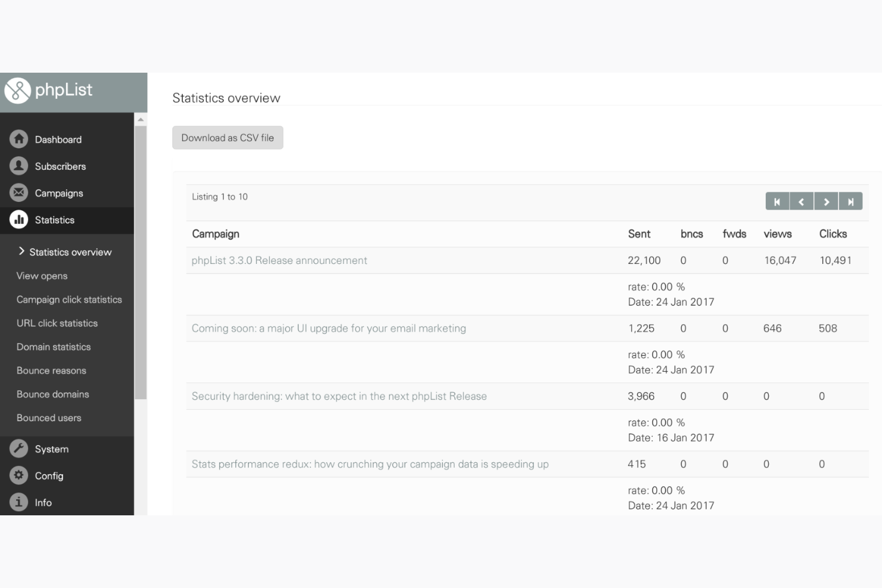Click the sidebar scrollbar up arrow
This screenshot has width=882, height=588.
[x=141, y=120]
